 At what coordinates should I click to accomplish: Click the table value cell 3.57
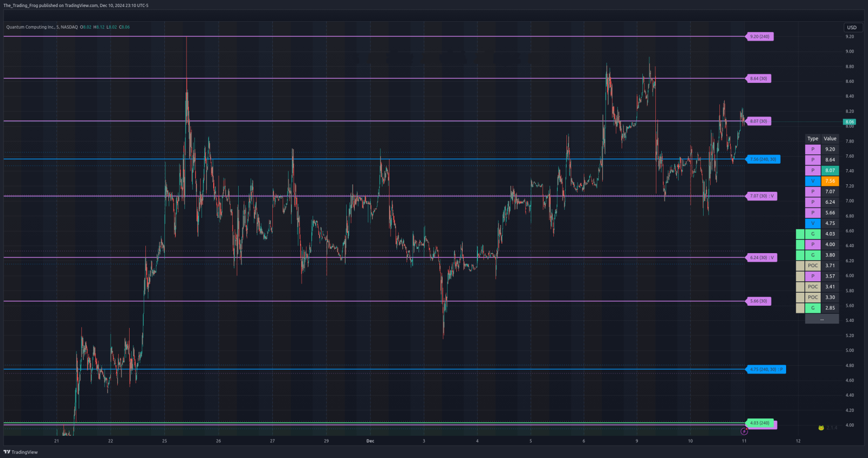830,276
